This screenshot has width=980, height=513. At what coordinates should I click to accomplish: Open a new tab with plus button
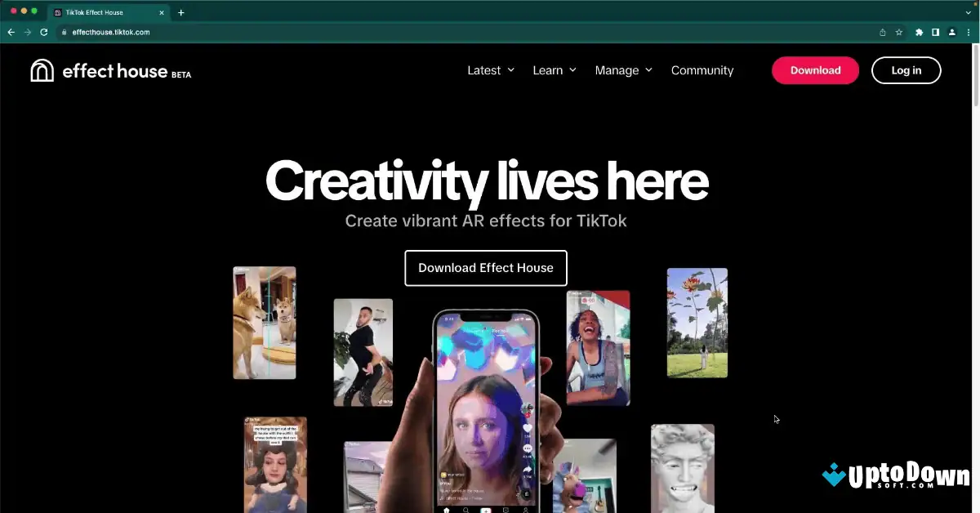click(x=181, y=12)
